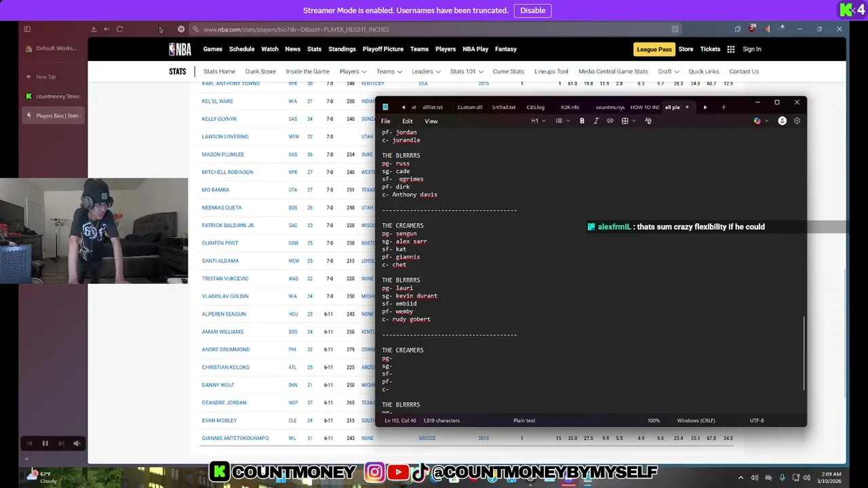This screenshot has width=868, height=488.
Task: Open the Lineups Tool link
Action: 551,71
